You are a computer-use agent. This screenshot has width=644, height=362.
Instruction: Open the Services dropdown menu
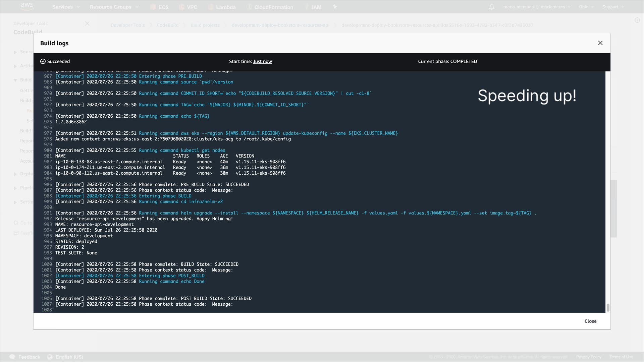click(x=66, y=7)
